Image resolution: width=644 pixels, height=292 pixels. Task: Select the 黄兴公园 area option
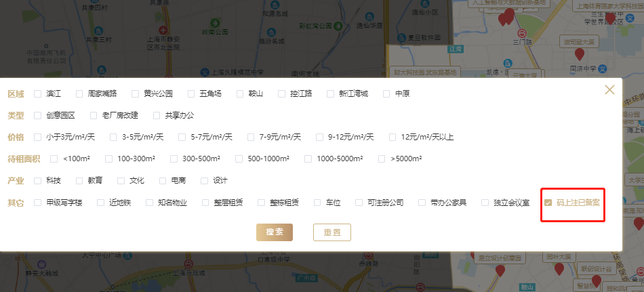[x=135, y=93]
